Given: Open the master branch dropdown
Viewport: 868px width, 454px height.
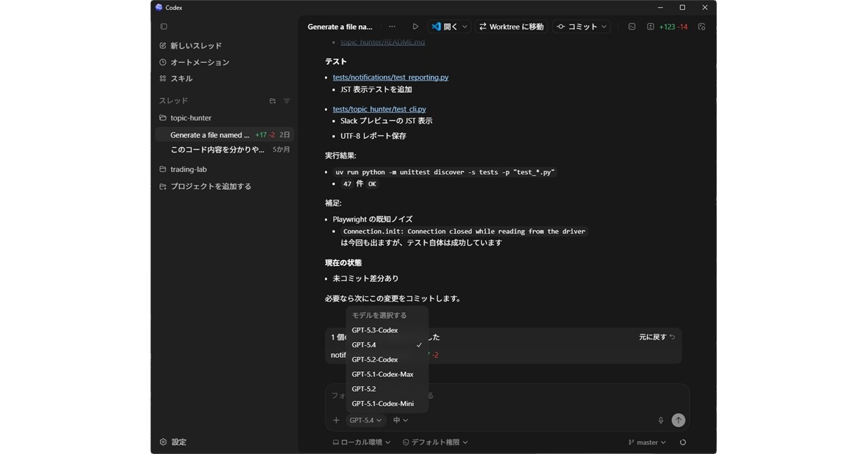Looking at the screenshot, I should click(648, 442).
